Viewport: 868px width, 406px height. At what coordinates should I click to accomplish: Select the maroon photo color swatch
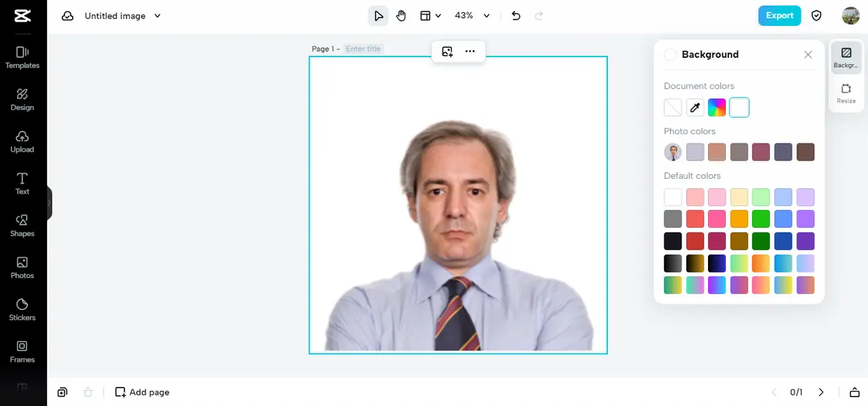[761, 152]
